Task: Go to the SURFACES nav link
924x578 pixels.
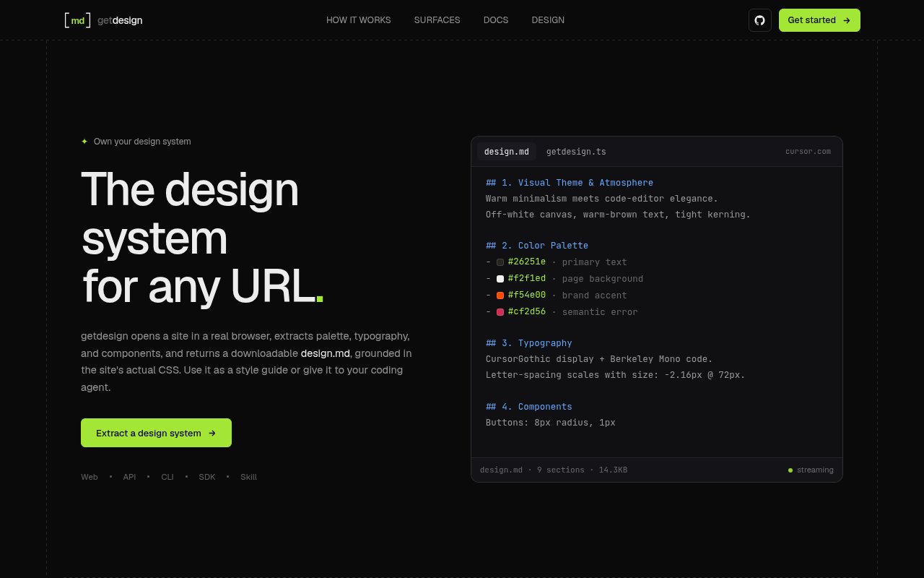Action: coord(437,20)
